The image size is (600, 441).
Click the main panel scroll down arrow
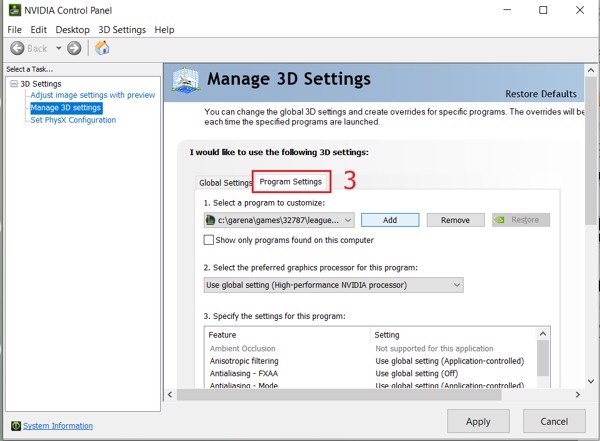click(591, 381)
